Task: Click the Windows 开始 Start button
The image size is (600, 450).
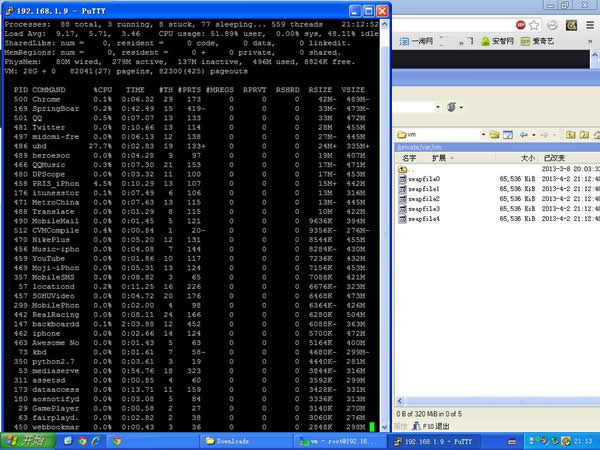Action: click(x=25, y=440)
